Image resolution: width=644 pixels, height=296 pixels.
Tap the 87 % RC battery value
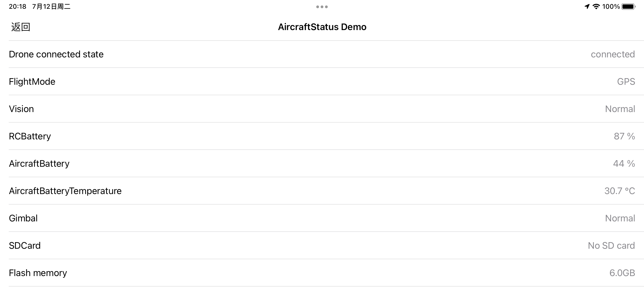pyautogui.click(x=624, y=136)
